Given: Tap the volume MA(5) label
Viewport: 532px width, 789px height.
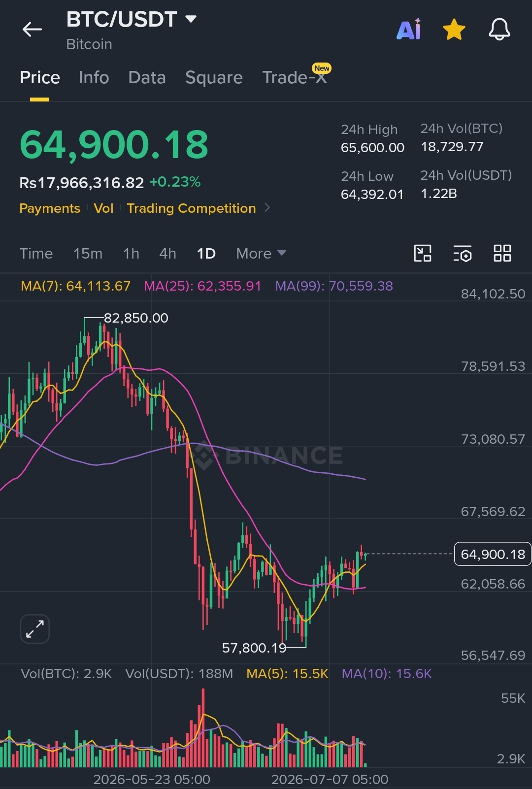Looking at the screenshot, I should coord(287,673).
